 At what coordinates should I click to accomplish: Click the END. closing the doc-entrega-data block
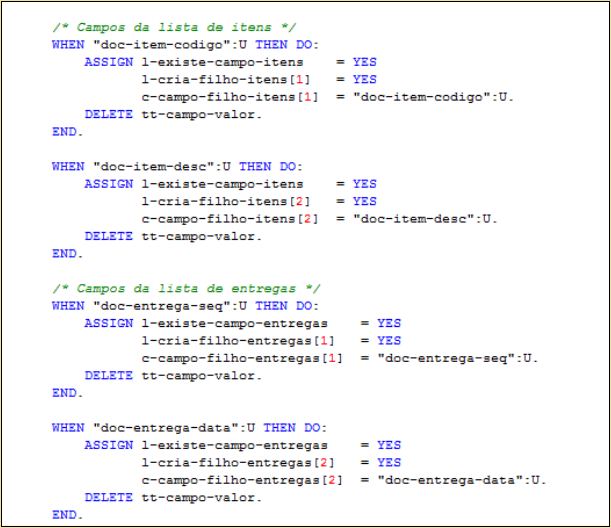tap(68, 515)
